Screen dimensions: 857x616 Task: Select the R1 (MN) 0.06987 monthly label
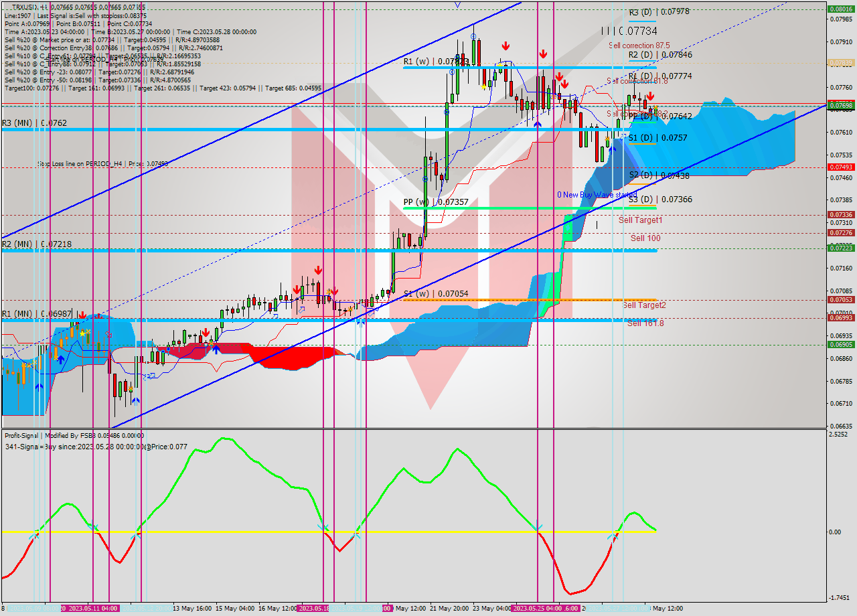coord(36,314)
